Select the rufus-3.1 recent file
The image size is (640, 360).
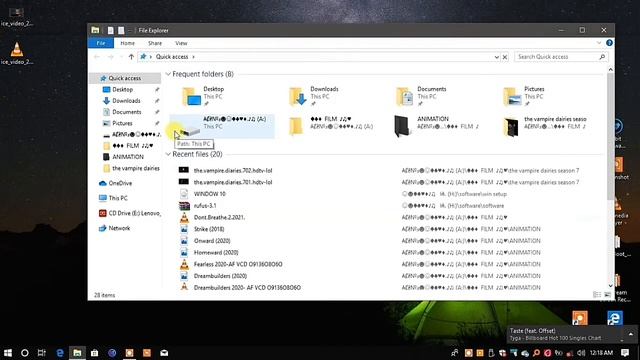(x=205, y=206)
